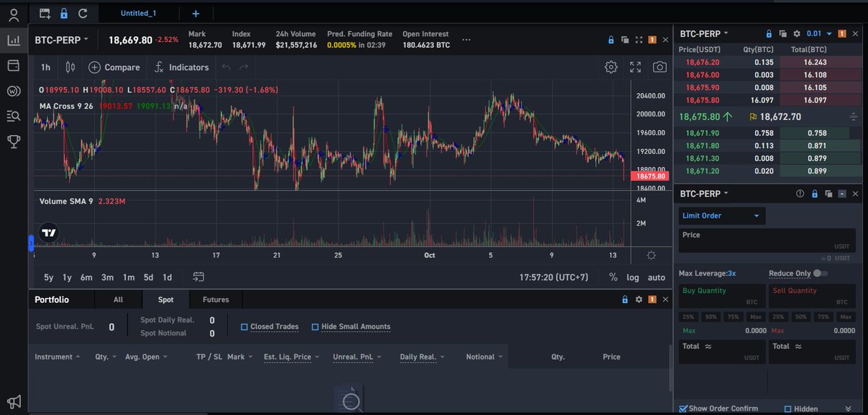868x415 pixels.
Task: Redo the chart action
Action: coord(244,67)
